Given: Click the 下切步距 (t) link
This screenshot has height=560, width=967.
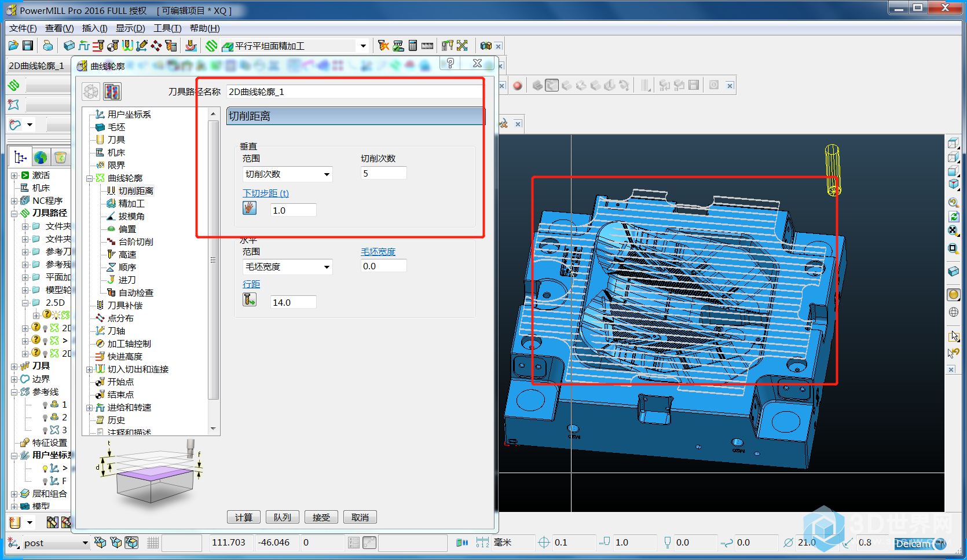Looking at the screenshot, I should 266,193.
